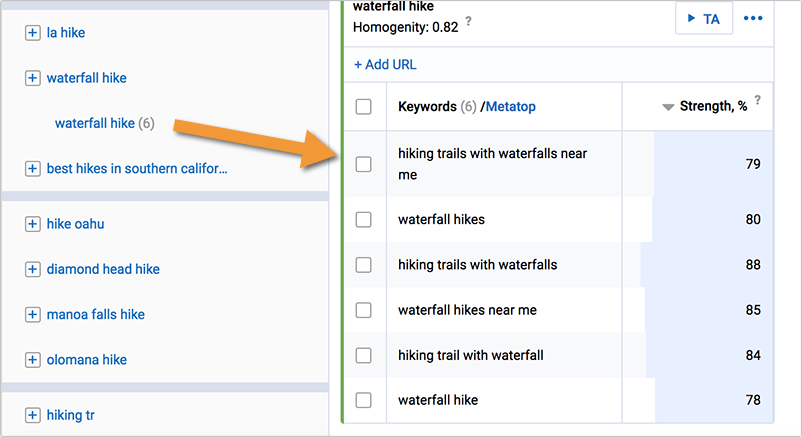This screenshot has width=802, height=437.
Task: Expand the 'hiking tr' group
Action: [x=32, y=415]
